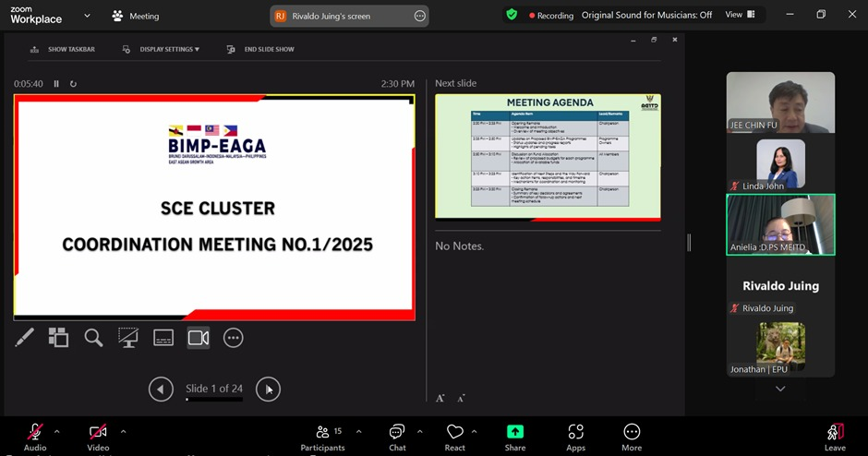The width and height of the screenshot is (868, 456).
Task: Click the 0:05:40 elapsed timer
Action: coord(29,84)
